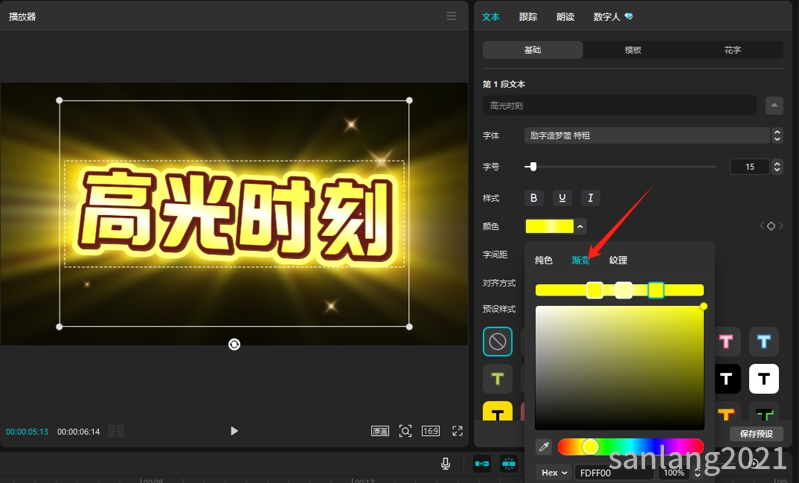Image resolution: width=799 pixels, height=483 pixels.
Task: Click the current timecode 00:00:05:13
Action: [x=27, y=432]
